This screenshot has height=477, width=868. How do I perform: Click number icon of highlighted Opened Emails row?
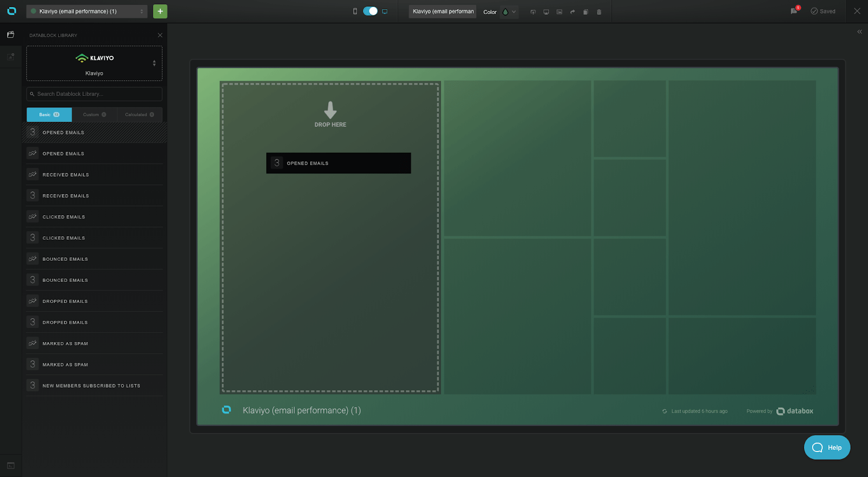[x=33, y=132]
